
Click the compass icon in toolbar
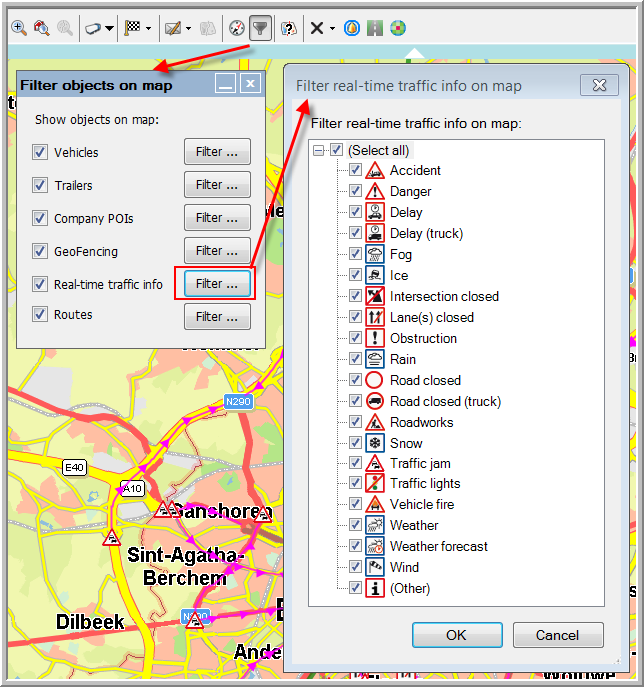pyautogui.click(x=237, y=28)
